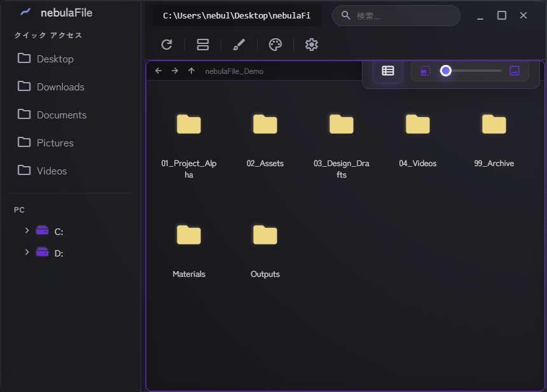Select the Materials folder
The width and height of the screenshot is (547, 392).
[x=189, y=251]
